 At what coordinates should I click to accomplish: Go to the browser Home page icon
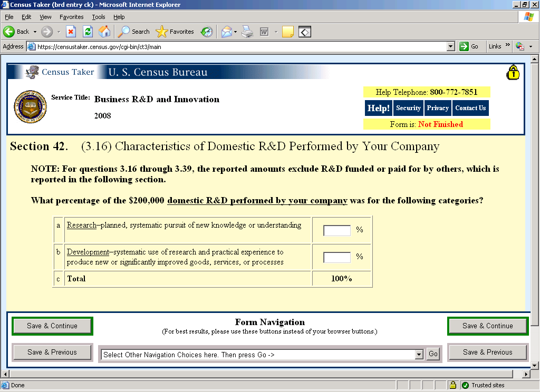coord(104,32)
